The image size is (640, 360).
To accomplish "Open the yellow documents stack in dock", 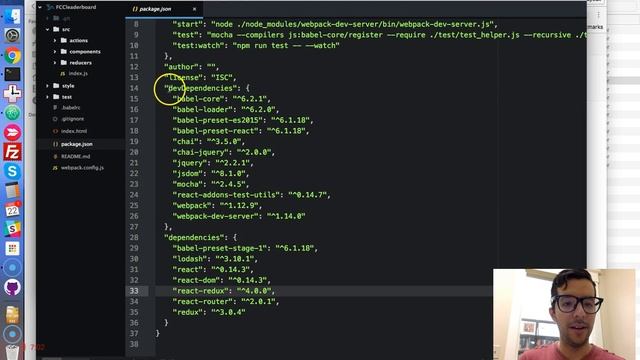I will pos(12,315).
